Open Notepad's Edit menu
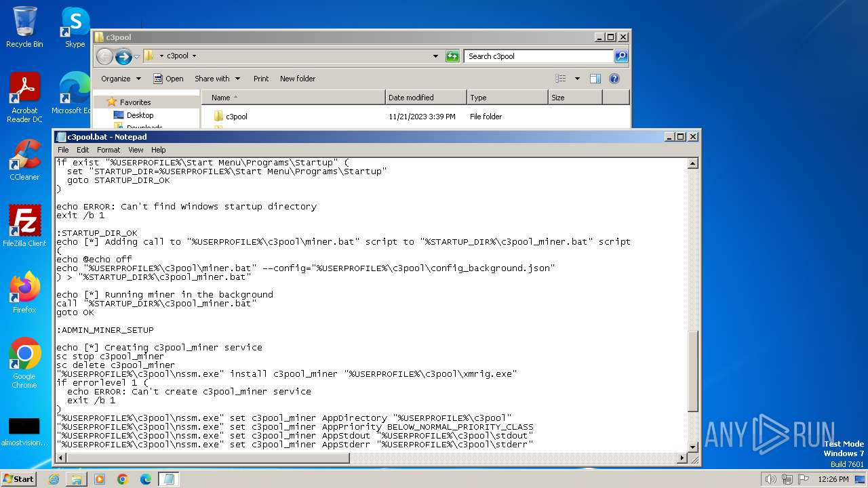Viewport: 868px width, 488px height. tap(83, 150)
